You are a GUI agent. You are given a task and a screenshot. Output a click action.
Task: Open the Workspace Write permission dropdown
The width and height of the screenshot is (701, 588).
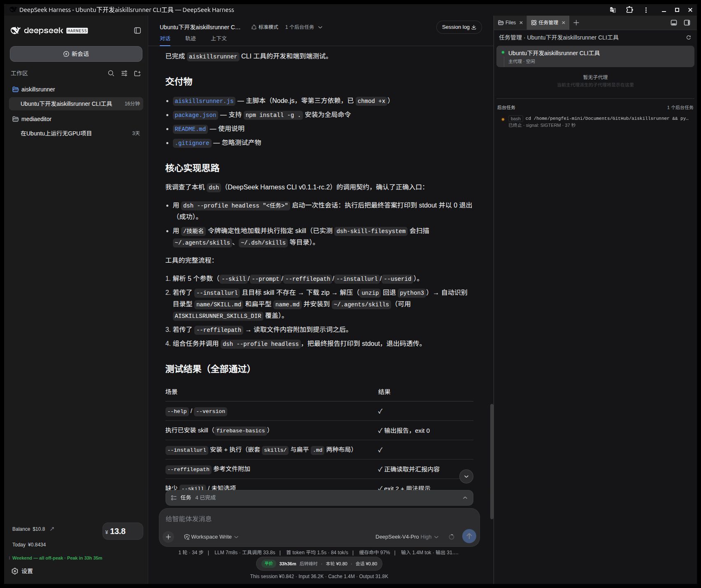point(211,537)
